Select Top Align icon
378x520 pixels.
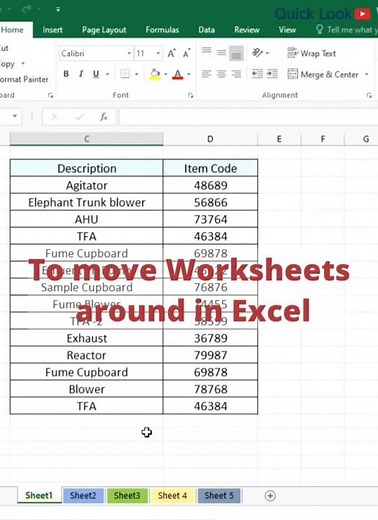tap(207, 52)
